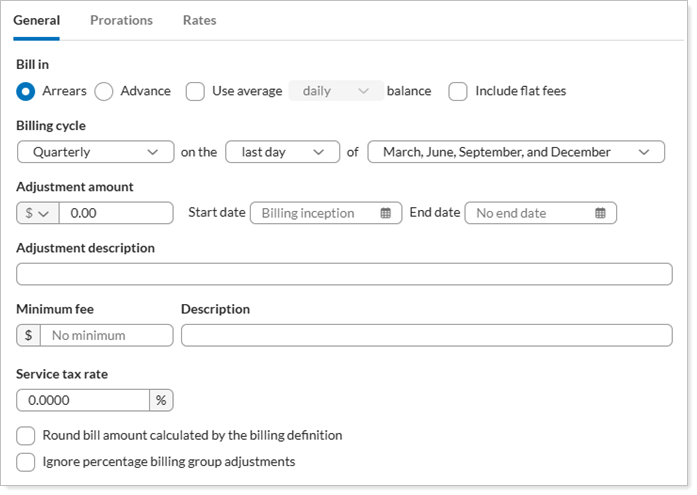Focus the Minimum fee input field
Image resolution: width=697 pixels, height=495 pixels.
tap(106, 335)
